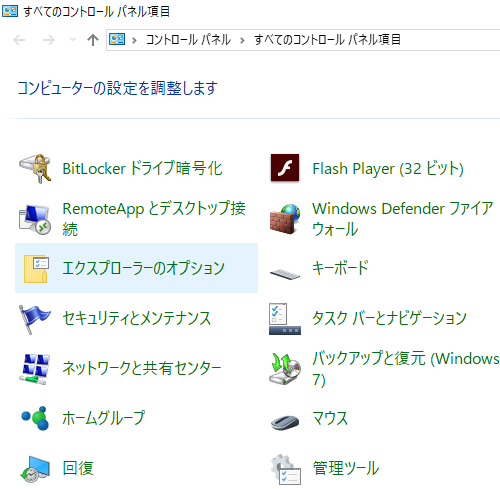Screen dimensions: 500x489
Task: Open ホームグループ link
Action: 104,418
